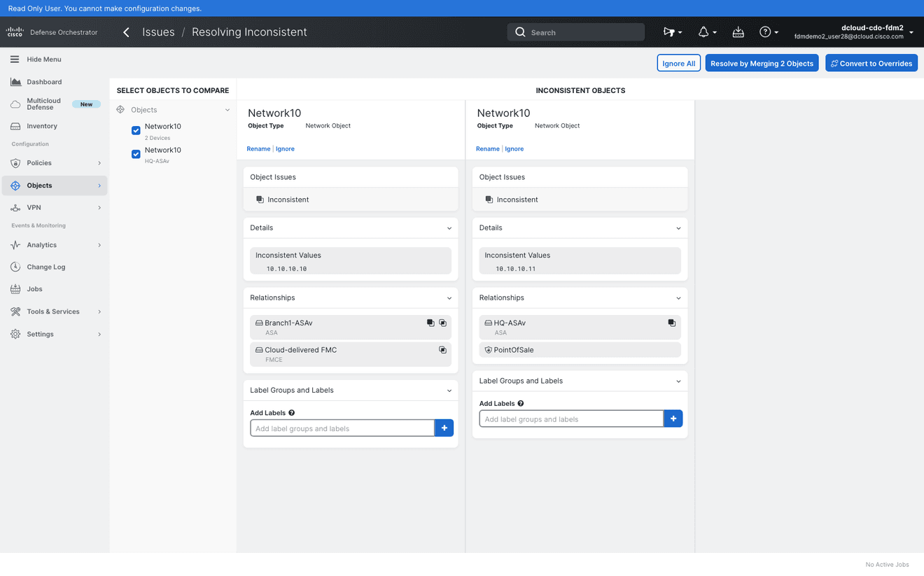This screenshot has width=924, height=576.
Task: Collapse right Label Groups and Labels section
Action: pos(678,381)
